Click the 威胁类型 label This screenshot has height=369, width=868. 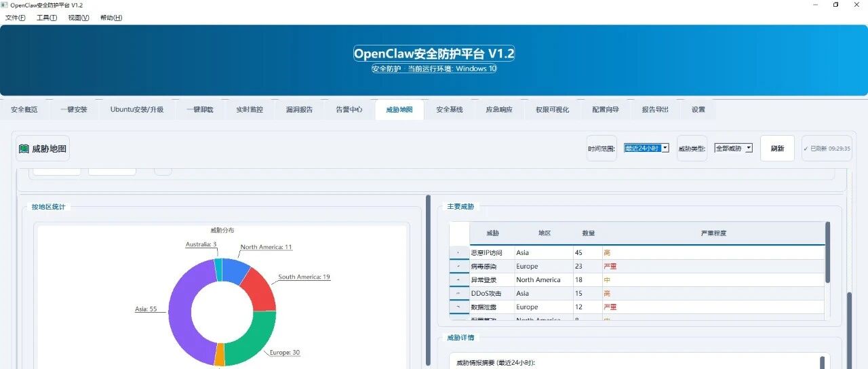[692, 149]
